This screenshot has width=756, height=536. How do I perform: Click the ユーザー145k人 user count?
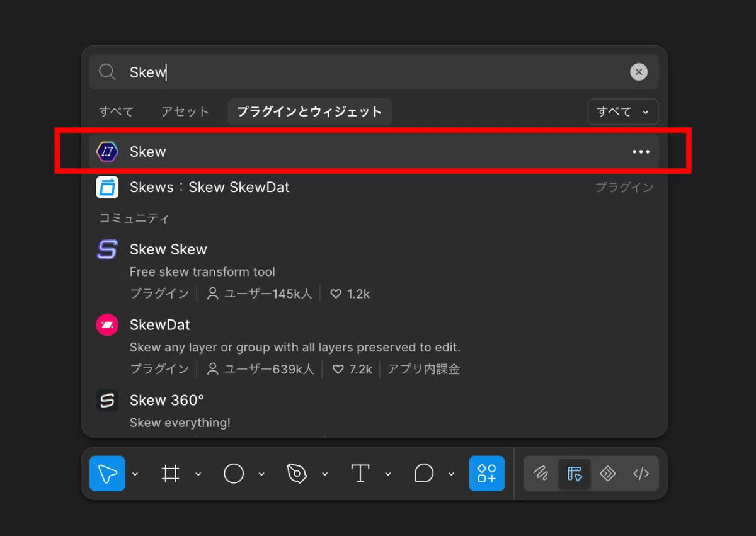click(x=260, y=294)
